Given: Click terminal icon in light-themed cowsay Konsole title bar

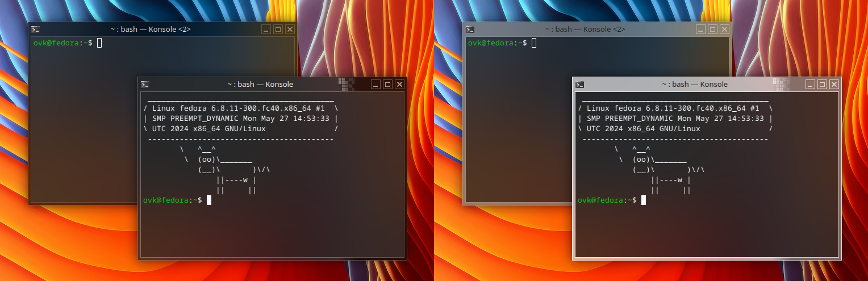Looking at the screenshot, I should [579, 84].
